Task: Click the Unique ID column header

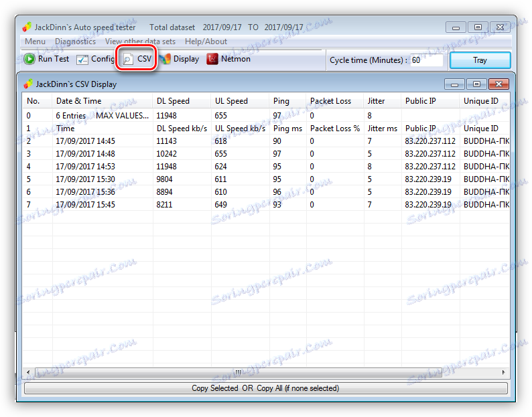Action: click(484, 101)
